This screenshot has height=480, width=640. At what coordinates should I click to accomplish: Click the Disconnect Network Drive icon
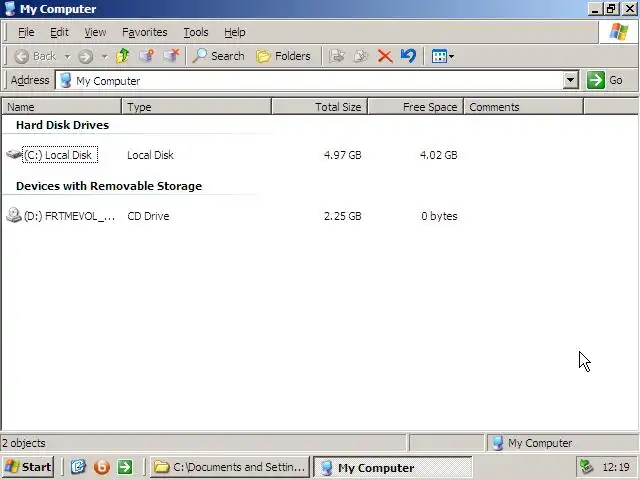pos(171,56)
